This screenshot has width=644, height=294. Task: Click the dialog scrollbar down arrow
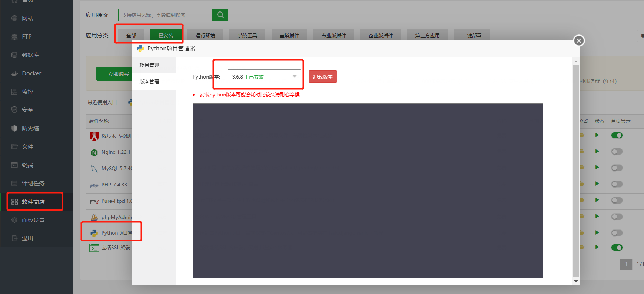point(576,281)
